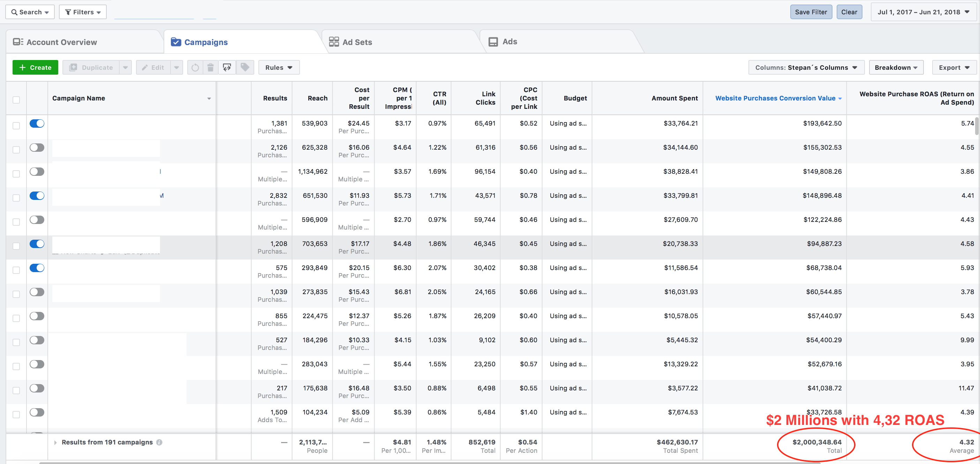Open the date range picker Jul 1, 2017 – Jun 21, 2018
The height and width of the screenshot is (464, 980).
pos(923,12)
